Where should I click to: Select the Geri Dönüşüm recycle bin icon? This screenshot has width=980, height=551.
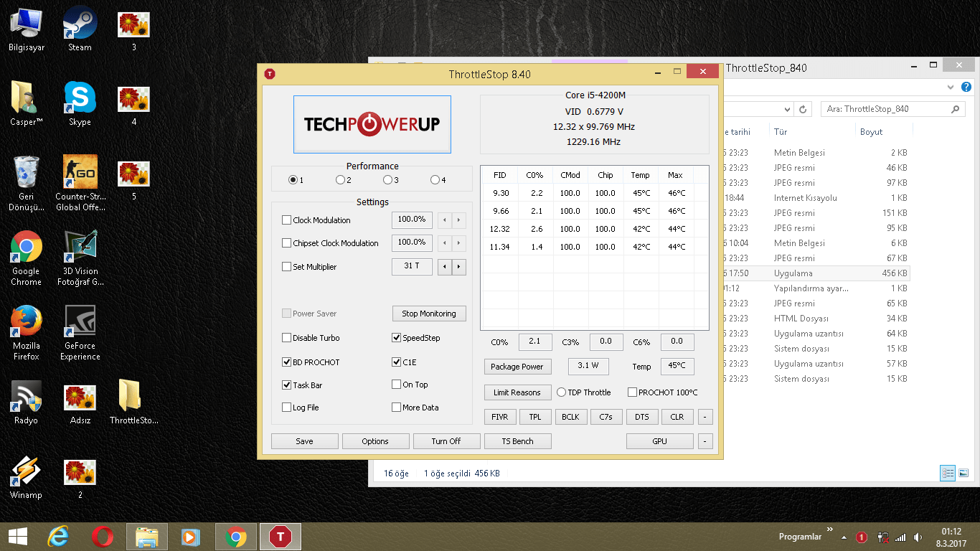pos(27,183)
